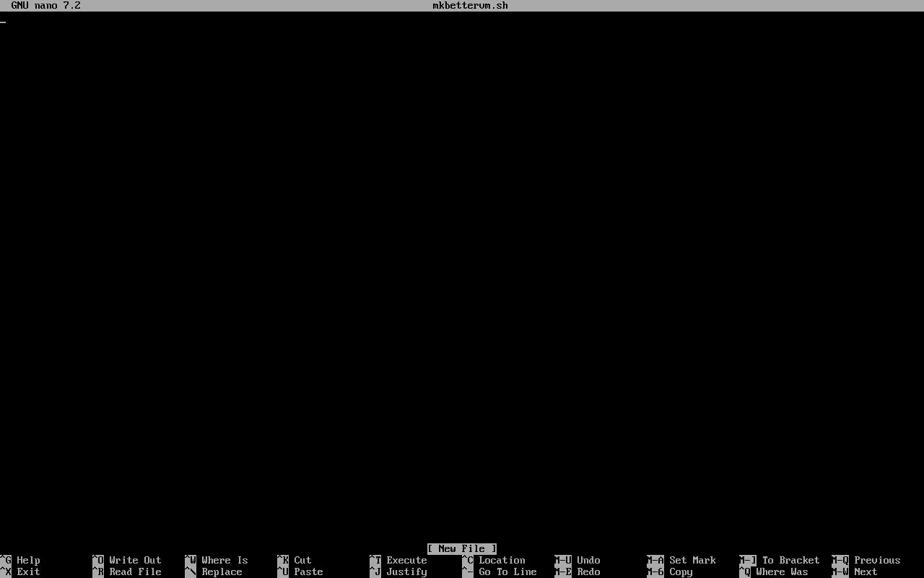Click the M-E key hint beside Redo

(x=563, y=571)
